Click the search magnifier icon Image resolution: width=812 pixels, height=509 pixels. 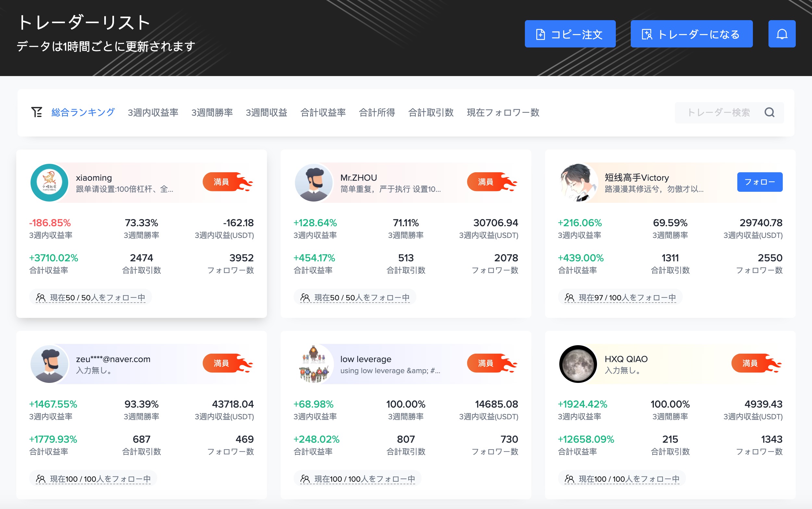click(769, 112)
